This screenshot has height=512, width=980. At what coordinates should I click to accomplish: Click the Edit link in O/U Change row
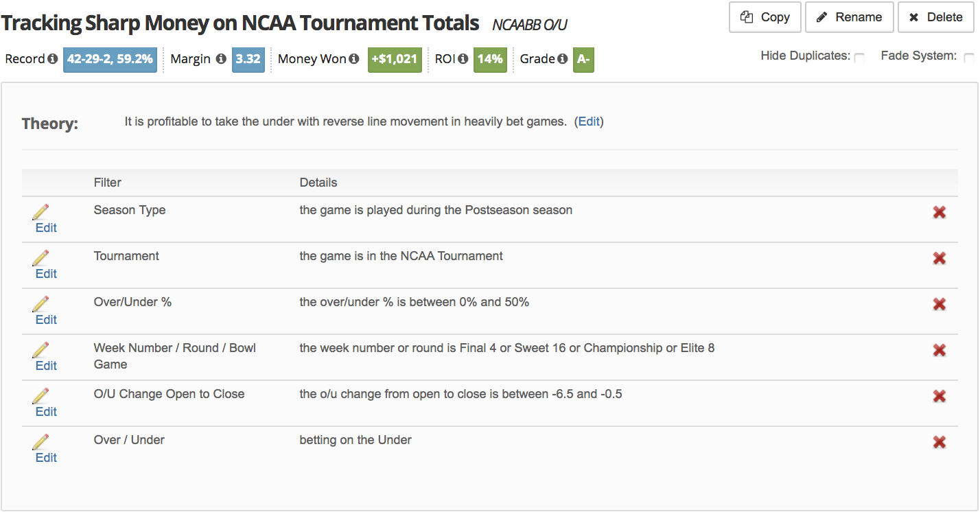click(x=46, y=412)
